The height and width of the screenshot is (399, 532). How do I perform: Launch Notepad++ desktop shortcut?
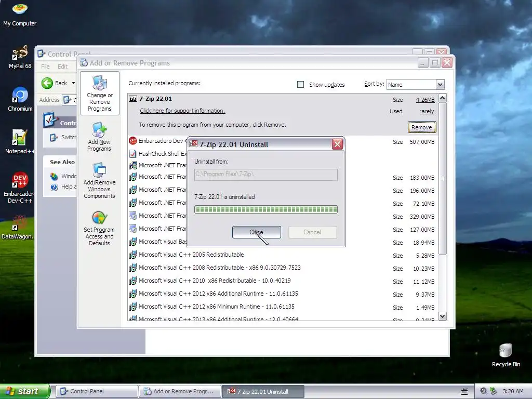tap(19, 141)
